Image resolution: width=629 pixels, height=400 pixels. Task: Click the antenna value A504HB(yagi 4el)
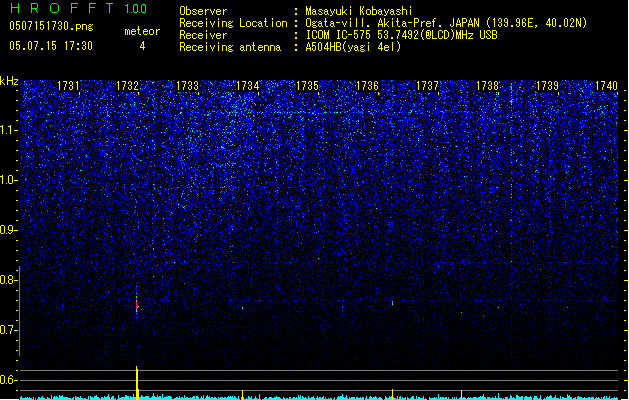[353, 47]
